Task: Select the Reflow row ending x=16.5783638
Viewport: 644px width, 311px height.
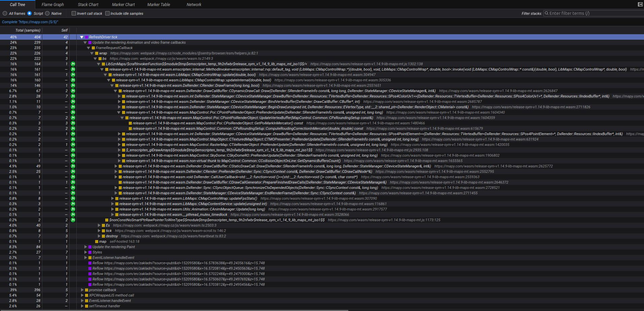Action: point(322,263)
